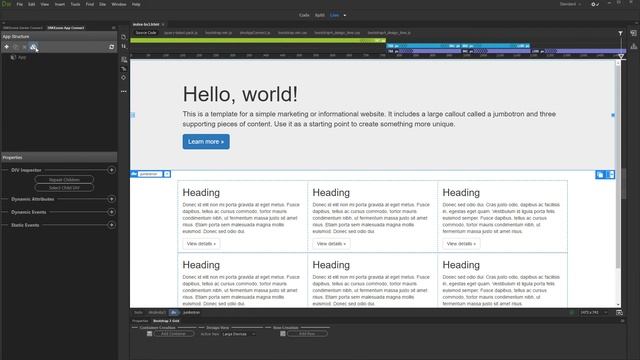Click the purple media query bar
This screenshot has height=360, width=640.
[506, 51]
